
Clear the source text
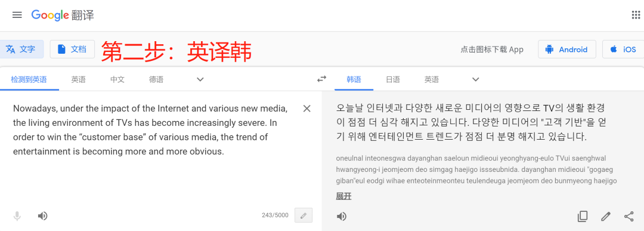307,109
